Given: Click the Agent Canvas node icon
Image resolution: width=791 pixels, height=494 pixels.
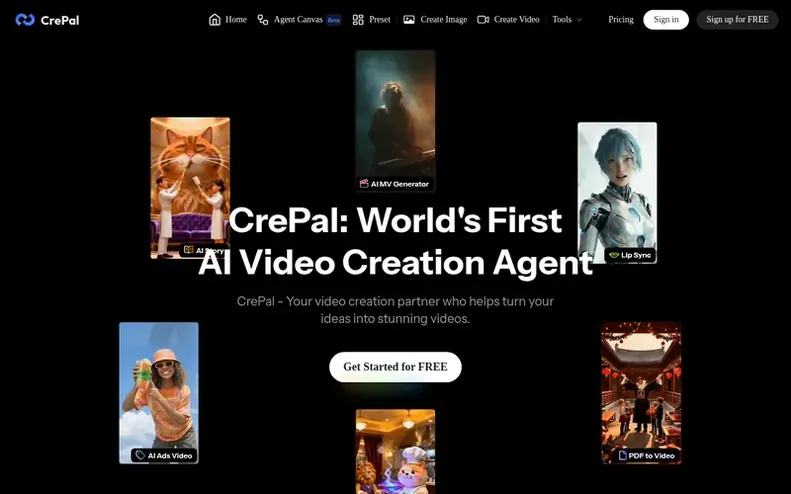Looking at the screenshot, I should click(262, 20).
